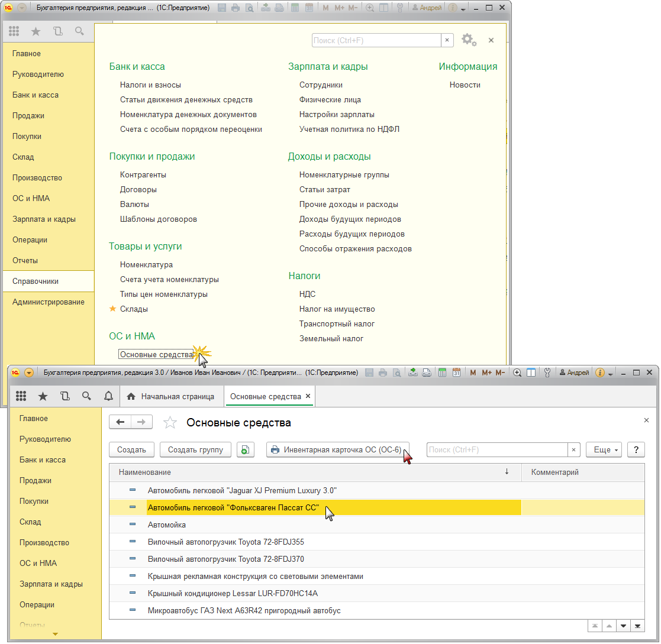This screenshot has width=661, height=644.
Task: Expand the Еще dropdown menu
Action: pos(604,450)
